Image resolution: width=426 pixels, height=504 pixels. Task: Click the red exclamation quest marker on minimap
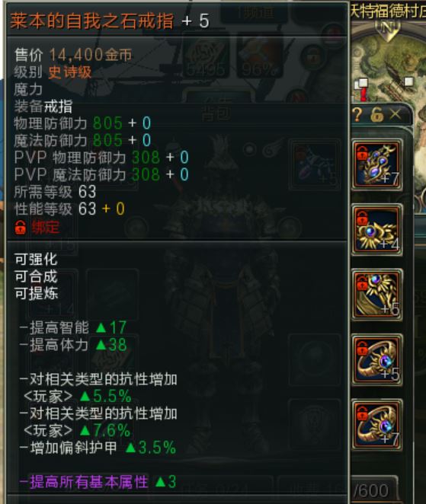[x=364, y=94]
